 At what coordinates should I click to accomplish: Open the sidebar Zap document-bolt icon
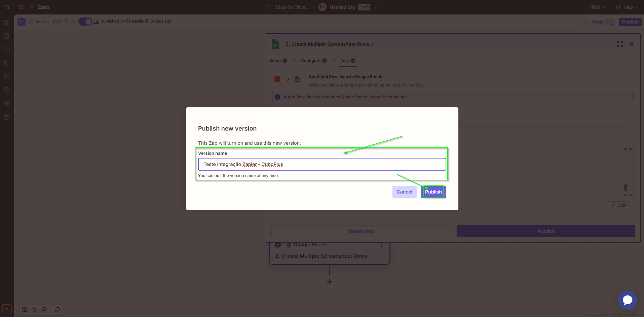point(7,36)
